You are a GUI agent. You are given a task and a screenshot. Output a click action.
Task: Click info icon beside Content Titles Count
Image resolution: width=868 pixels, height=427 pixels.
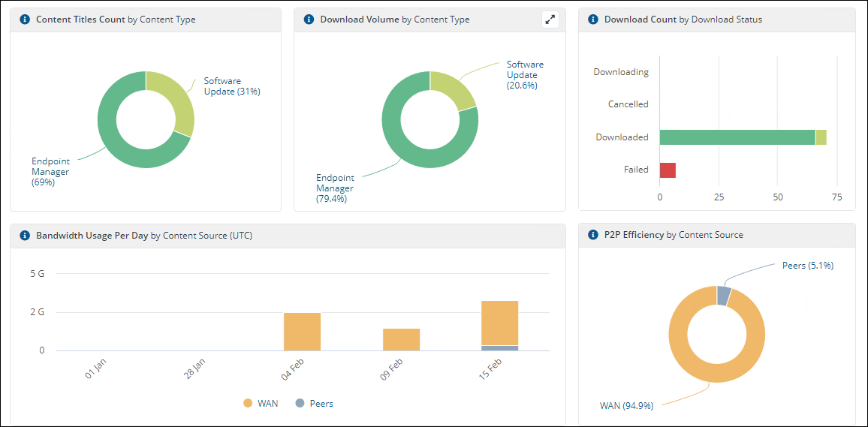25,20
